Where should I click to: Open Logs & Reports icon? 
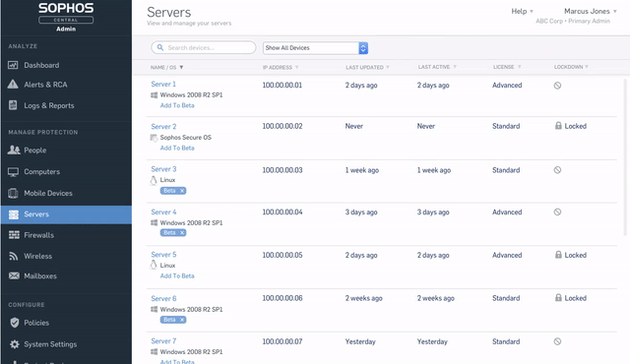point(13,105)
